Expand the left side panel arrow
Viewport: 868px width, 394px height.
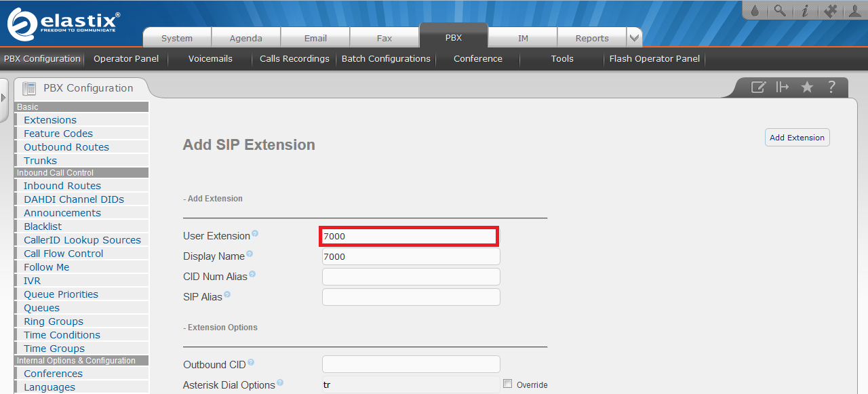click(3, 98)
